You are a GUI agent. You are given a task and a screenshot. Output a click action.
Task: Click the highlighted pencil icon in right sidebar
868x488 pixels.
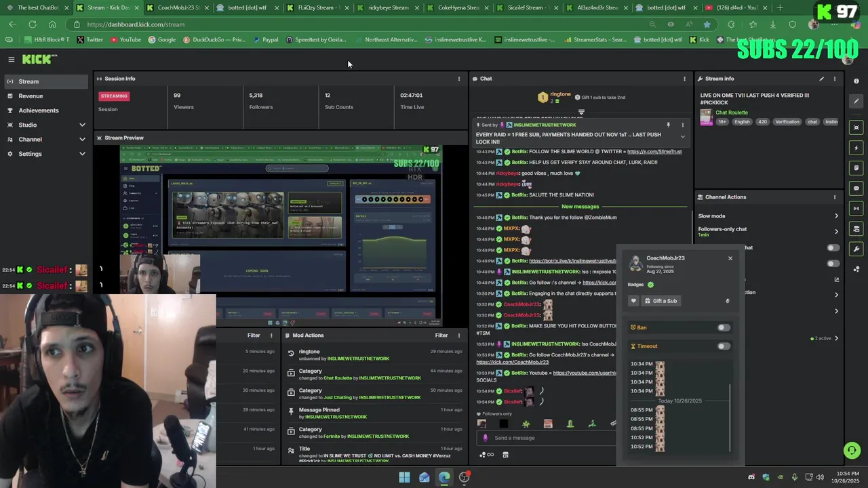point(856,101)
